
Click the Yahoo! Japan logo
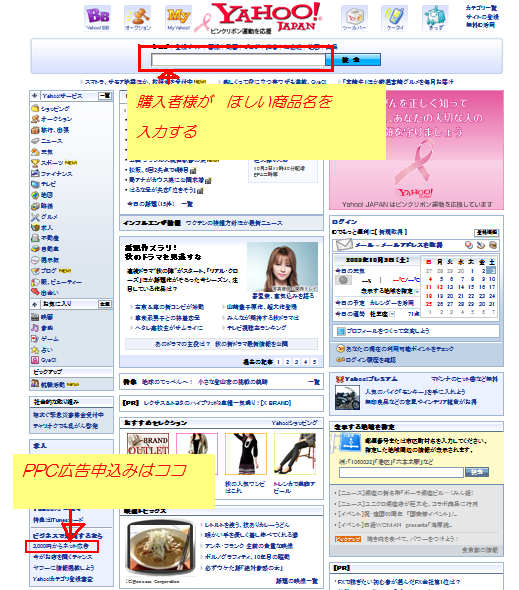pyautogui.click(x=266, y=17)
